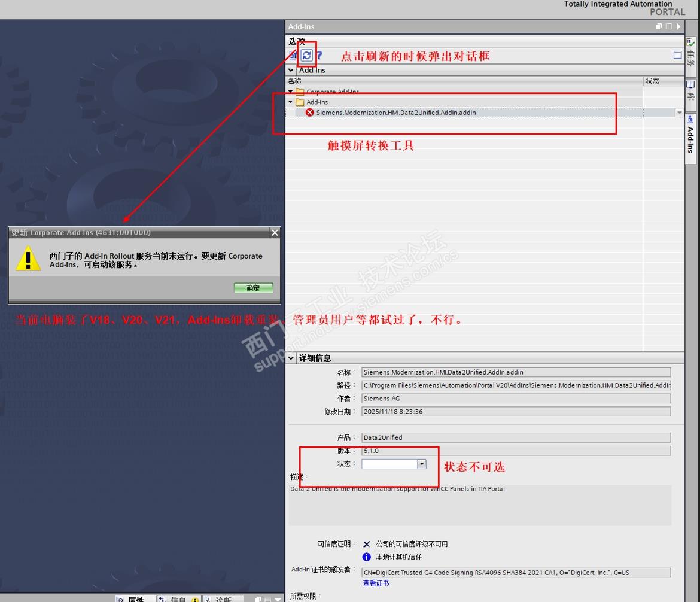This screenshot has height=602, width=700.
Task: Click the Data 2 Unified description text box
Action: tap(480, 505)
